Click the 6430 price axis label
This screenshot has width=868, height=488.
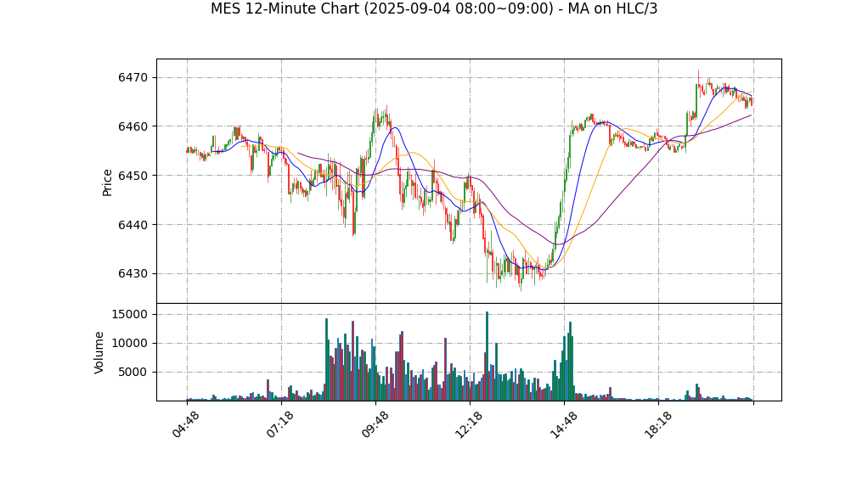132,274
